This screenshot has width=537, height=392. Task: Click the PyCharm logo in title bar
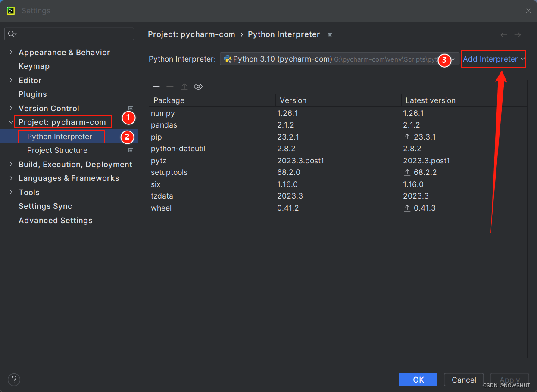pos(11,11)
